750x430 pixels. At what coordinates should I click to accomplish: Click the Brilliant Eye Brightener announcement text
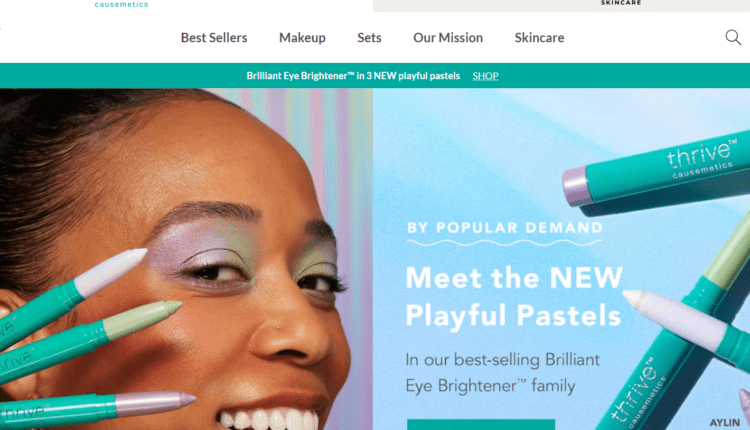point(353,76)
